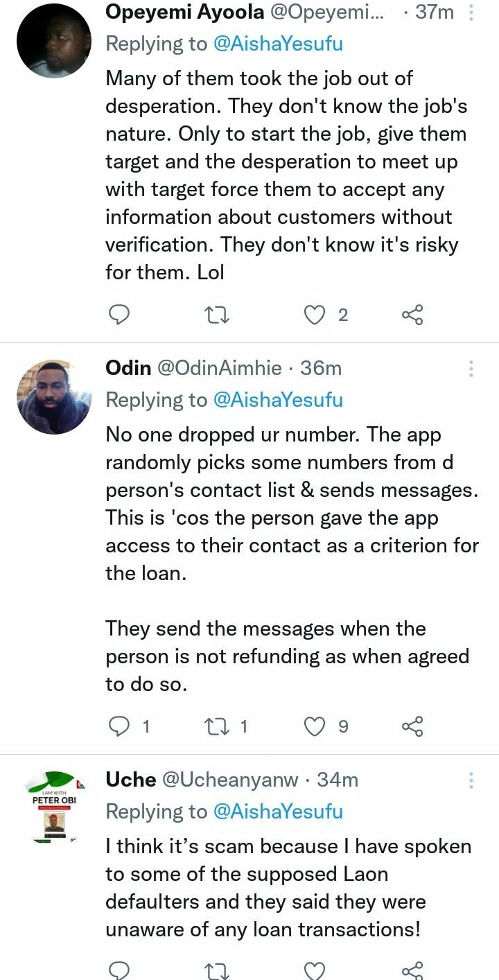Reply to Uche's tweet
The height and width of the screenshot is (980, 499).
[120, 970]
